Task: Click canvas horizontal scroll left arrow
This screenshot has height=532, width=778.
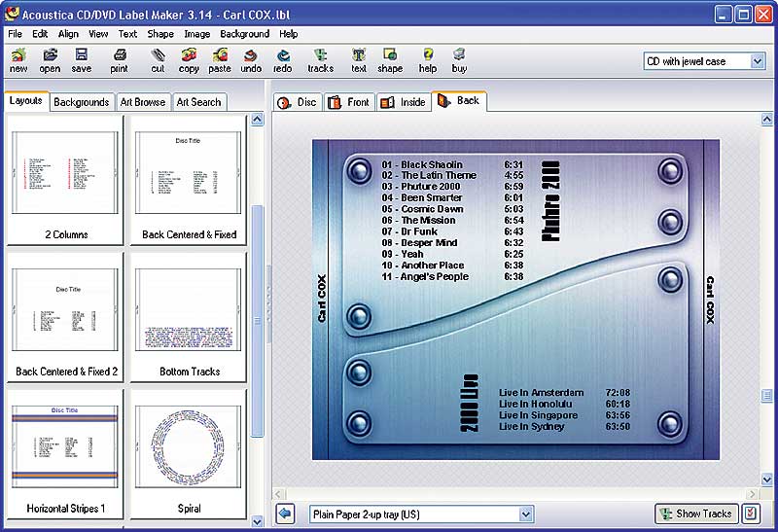Action: pos(278,494)
